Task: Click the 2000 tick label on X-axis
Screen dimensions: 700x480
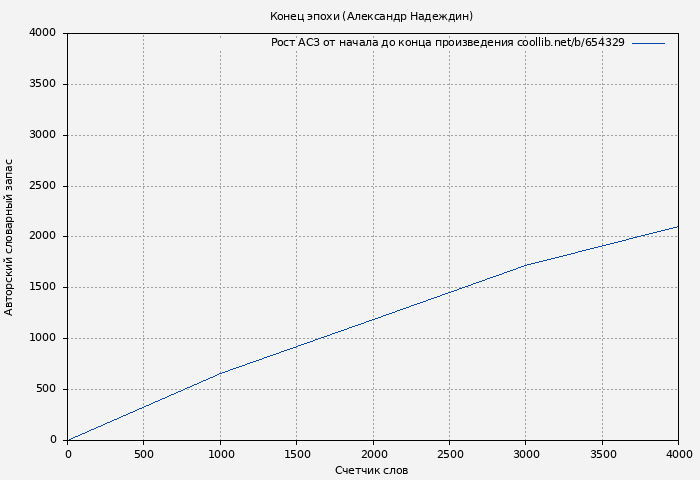Action: (x=373, y=454)
